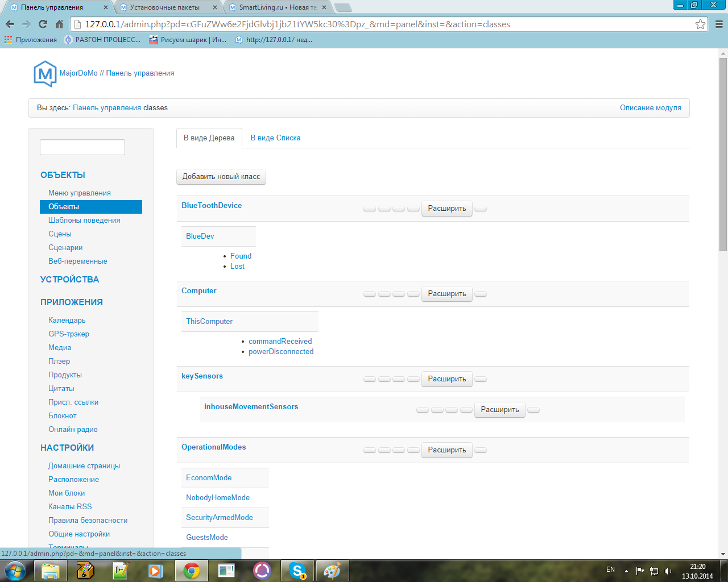Select Объекты in the sidebar
The image size is (728, 582).
pyautogui.click(x=91, y=207)
